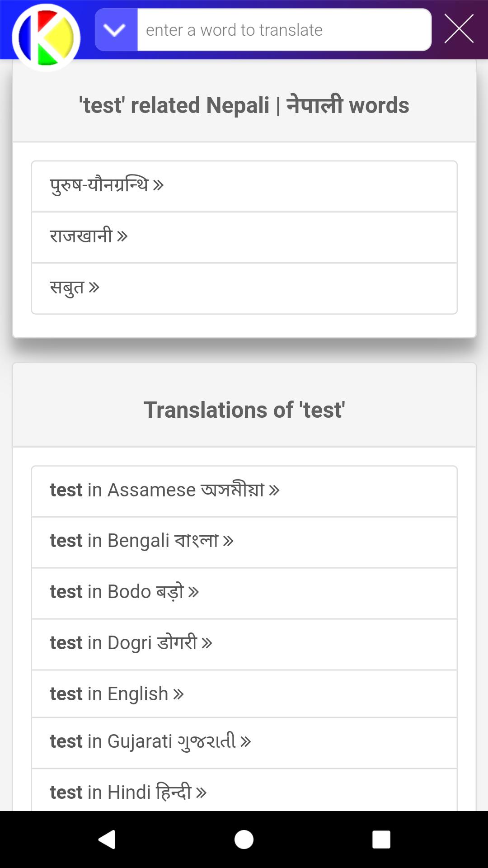Screen dimensions: 488x868
Task: Open the सबुत related word
Action: [244, 288]
